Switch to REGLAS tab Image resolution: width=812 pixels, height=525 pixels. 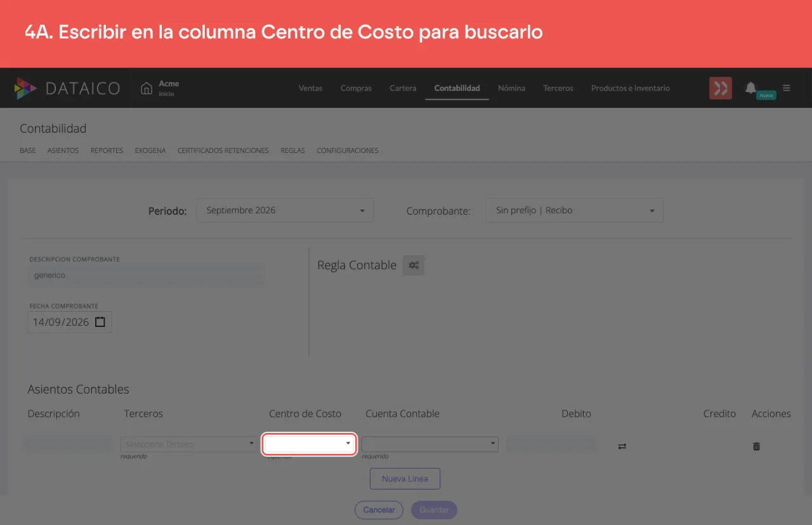point(292,150)
